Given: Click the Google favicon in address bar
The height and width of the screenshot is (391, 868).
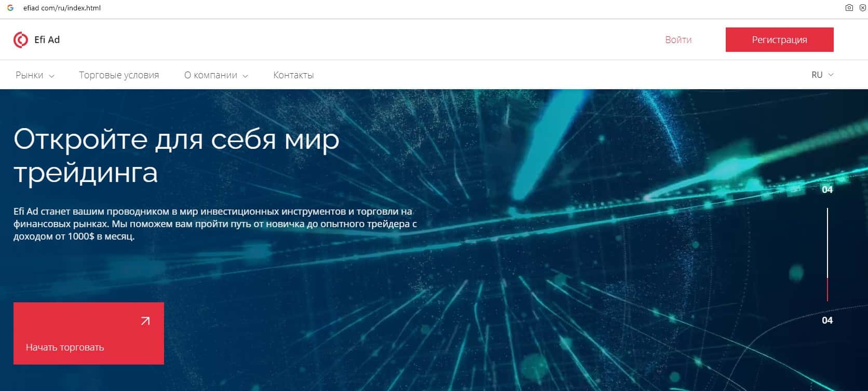Looking at the screenshot, I should [10, 8].
